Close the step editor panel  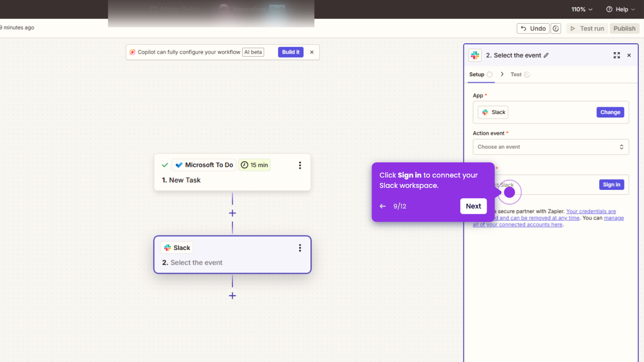pyautogui.click(x=629, y=56)
